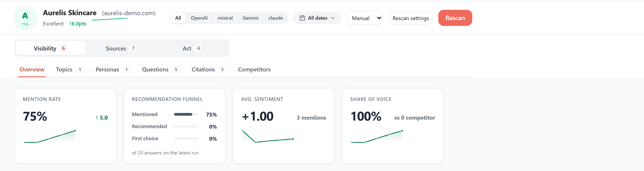Open the Competitors sub-tab
Screen dimensions: 644x171
click(254, 69)
